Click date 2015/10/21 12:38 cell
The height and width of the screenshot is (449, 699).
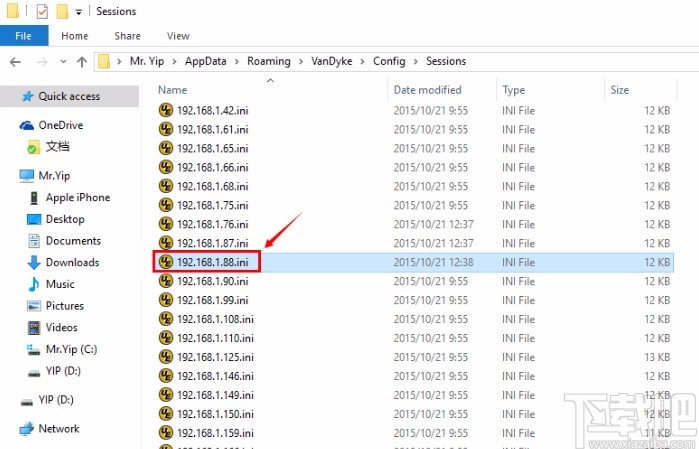pyautogui.click(x=433, y=262)
